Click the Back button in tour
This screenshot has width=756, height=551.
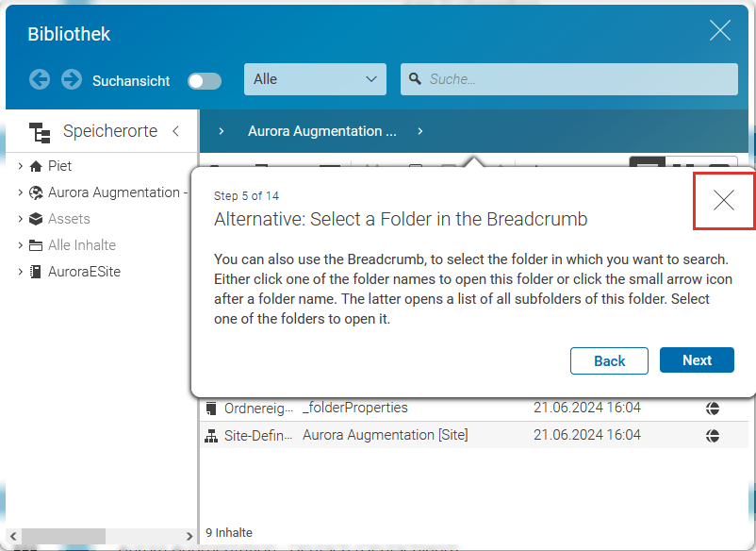pyautogui.click(x=609, y=360)
